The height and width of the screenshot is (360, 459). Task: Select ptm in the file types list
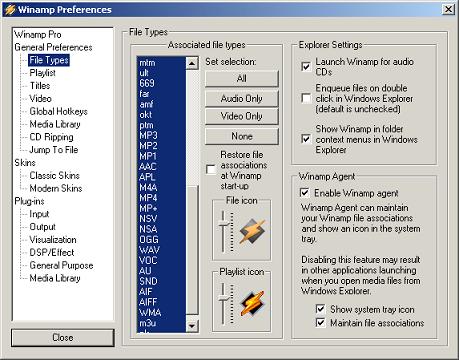click(161, 125)
